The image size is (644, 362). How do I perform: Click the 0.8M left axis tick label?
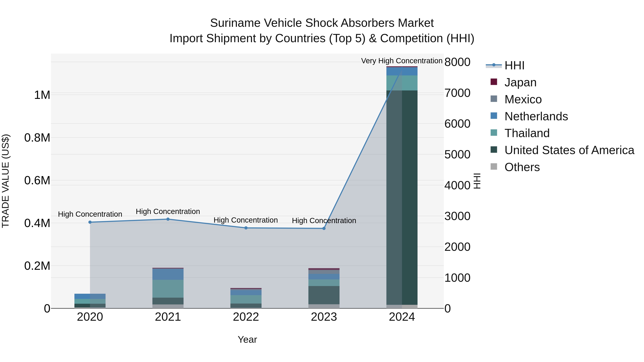pos(37,138)
